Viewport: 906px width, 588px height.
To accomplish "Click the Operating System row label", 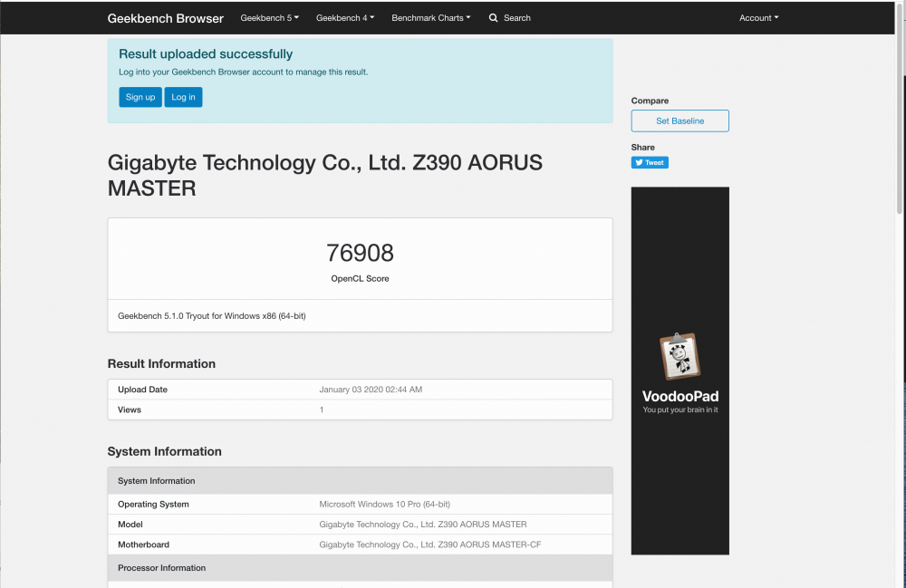I will (153, 504).
